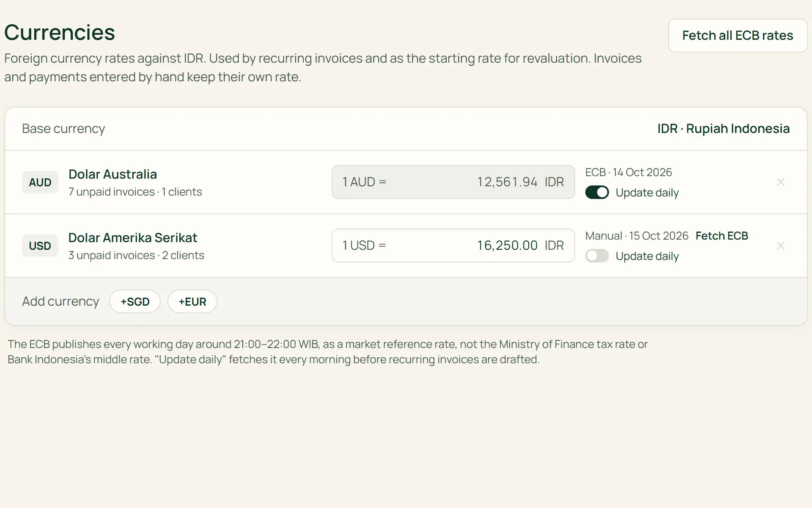This screenshot has width=812, height=508.
Task: Click Fetch all ECB rates button
Action: click(x=738, y=36)
